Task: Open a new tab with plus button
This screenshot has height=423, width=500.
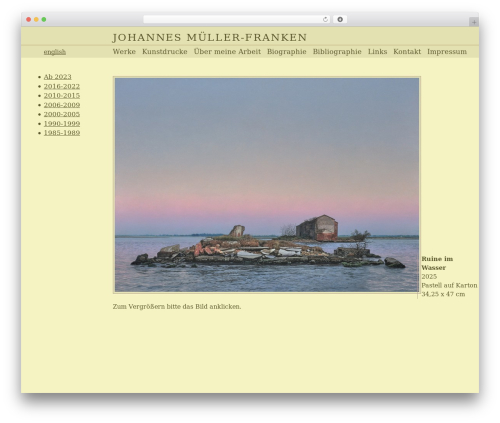Action: 474,22
